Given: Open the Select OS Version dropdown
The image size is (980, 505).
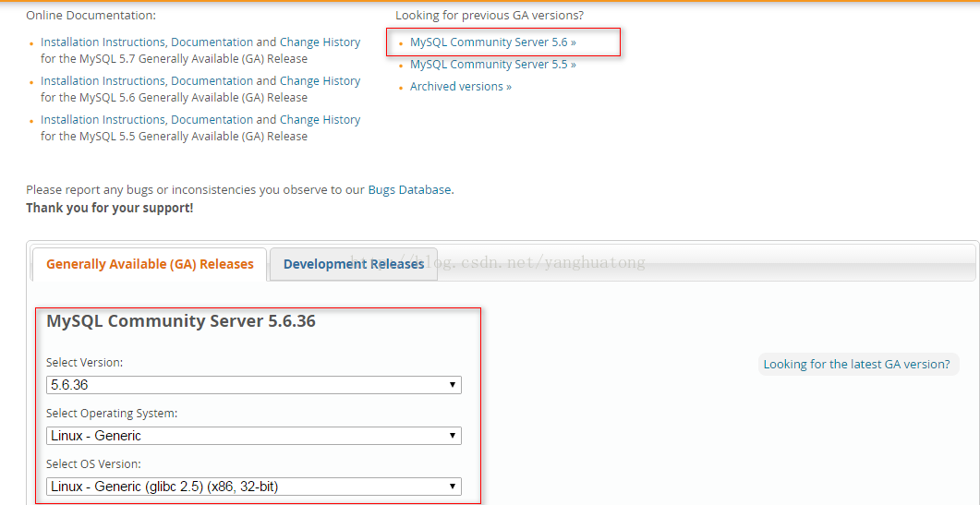Looking at the screenshot, I should point(254,486).
